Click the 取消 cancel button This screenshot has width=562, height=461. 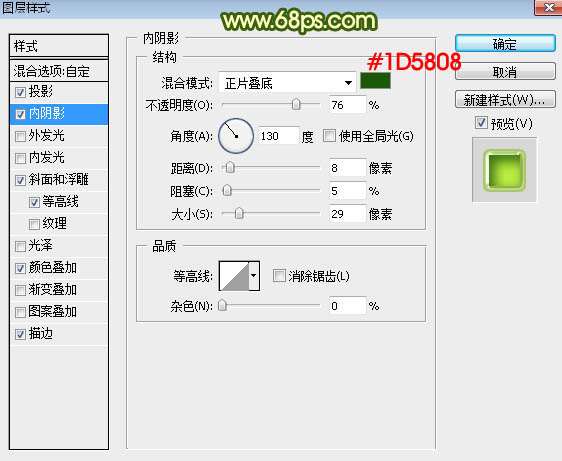click(x=505, y=72)
